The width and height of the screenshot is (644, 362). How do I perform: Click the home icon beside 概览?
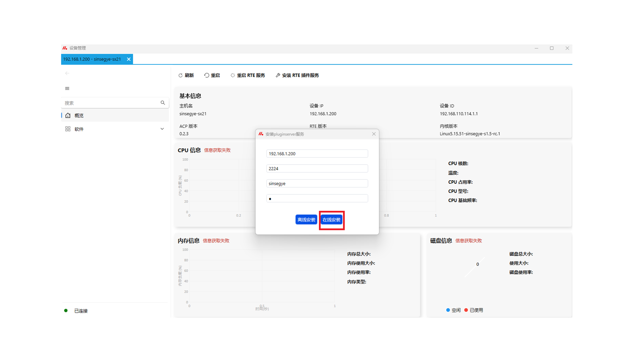pos(68,115)
